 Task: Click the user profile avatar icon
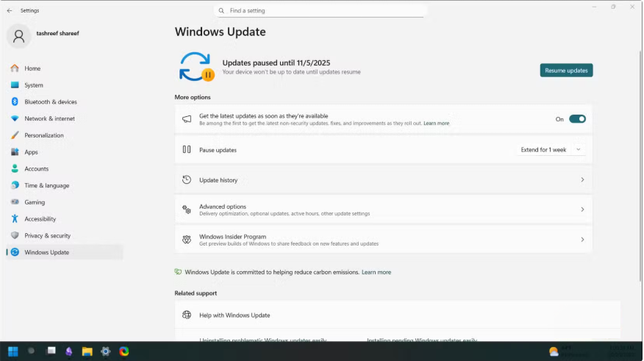click(18, 36)
